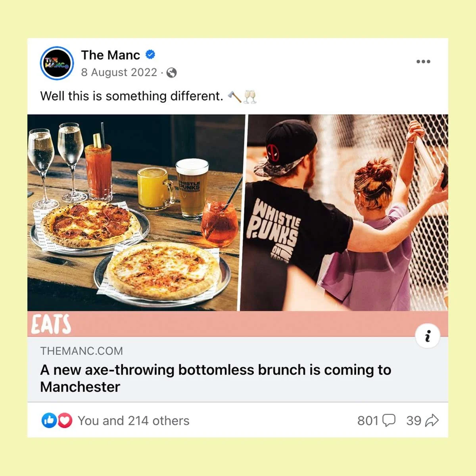
Task: Click the verified blue badge
Action: (150, 55)
